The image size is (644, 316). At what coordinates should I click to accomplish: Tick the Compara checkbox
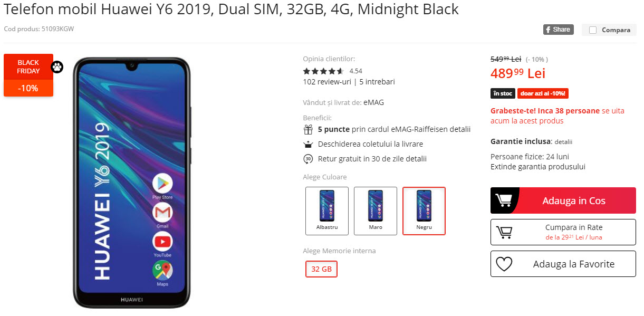(x=593, y=30)
